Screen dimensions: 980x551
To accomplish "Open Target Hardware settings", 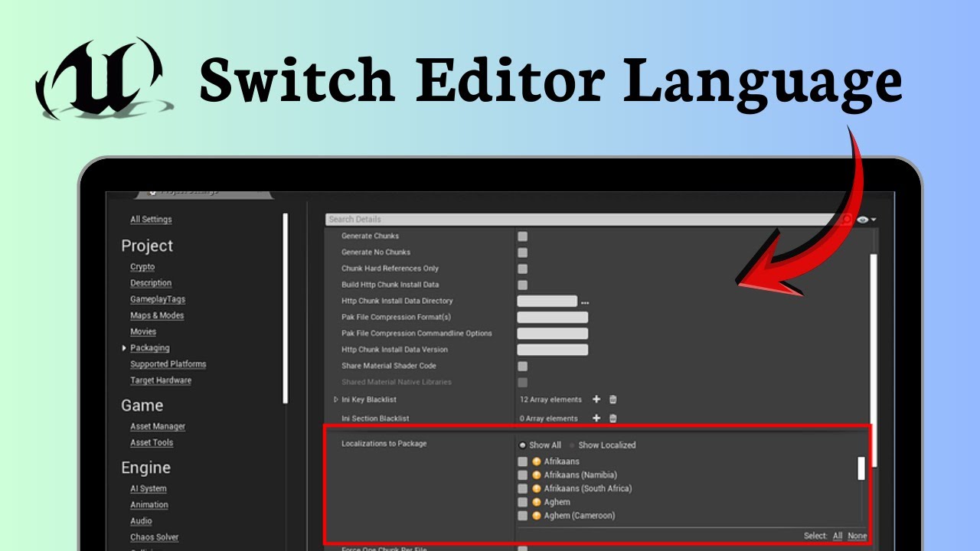I will [161, 380].
